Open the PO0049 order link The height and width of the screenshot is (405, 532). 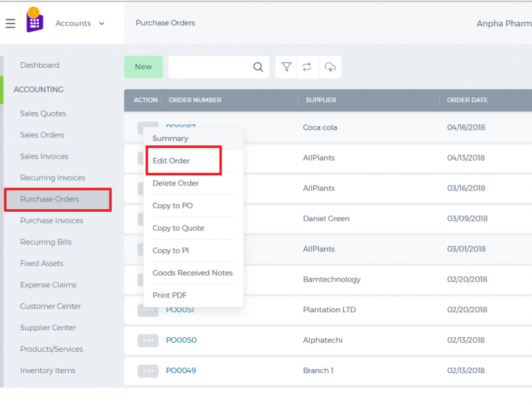(181, 370)
